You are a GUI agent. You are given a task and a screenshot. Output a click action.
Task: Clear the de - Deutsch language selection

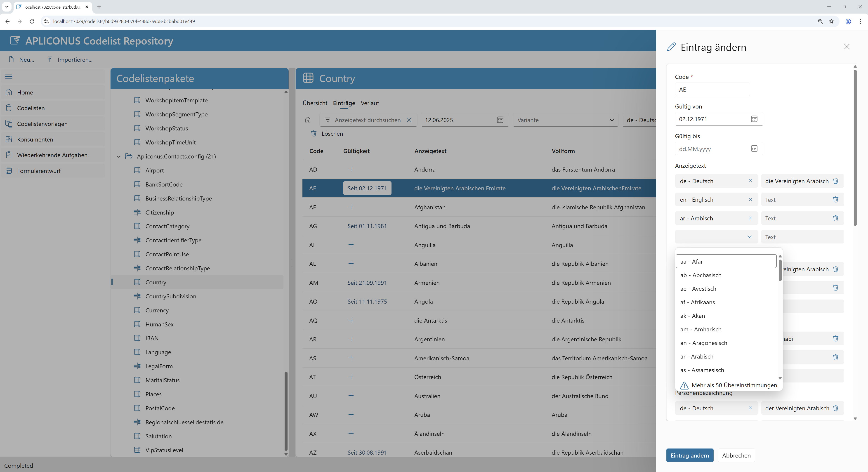point(750,181)
